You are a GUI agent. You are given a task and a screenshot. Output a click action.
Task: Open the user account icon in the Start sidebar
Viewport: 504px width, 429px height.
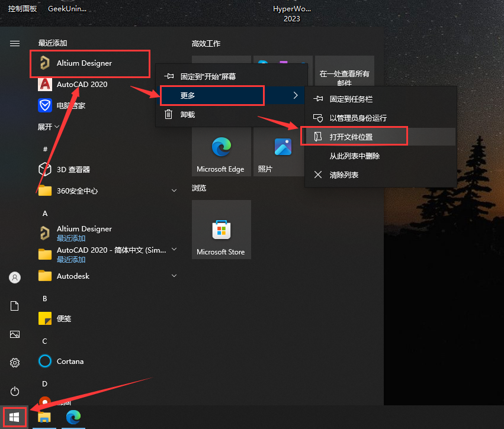15,278
